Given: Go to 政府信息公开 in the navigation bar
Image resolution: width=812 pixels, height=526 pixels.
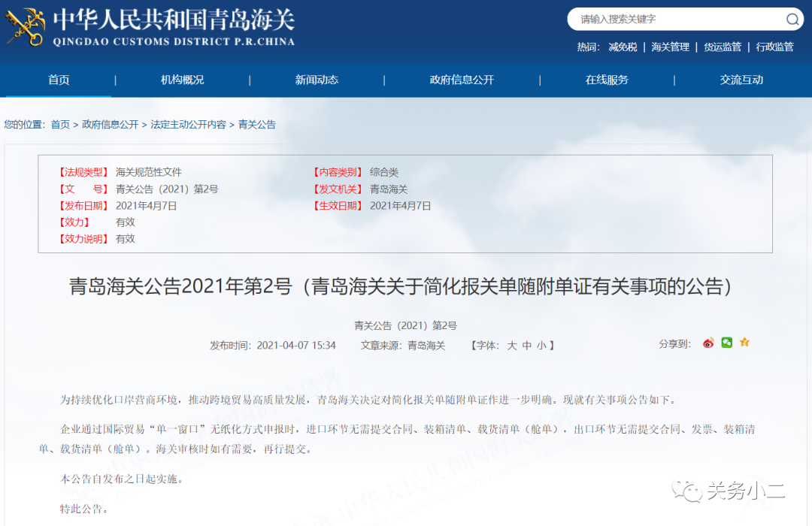Looking at the screenshot, I should click(x=461, y=80).
